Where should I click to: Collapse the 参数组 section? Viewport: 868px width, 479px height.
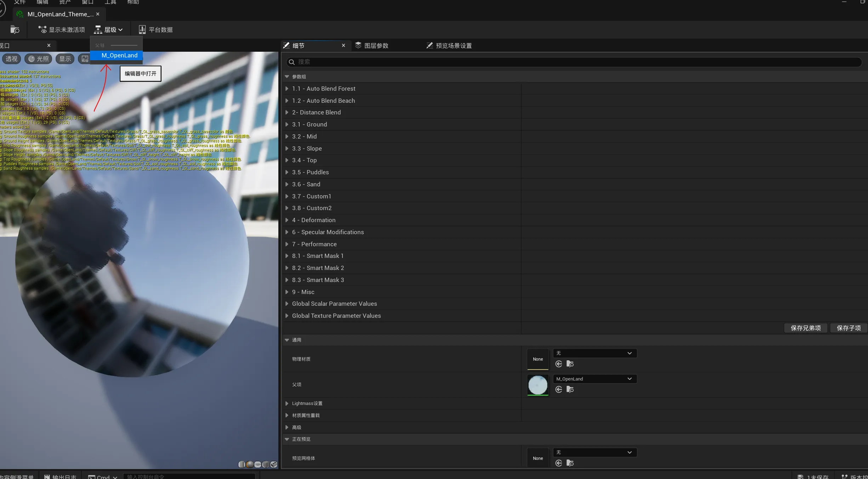pyautogui.click(x=287, y=77)
